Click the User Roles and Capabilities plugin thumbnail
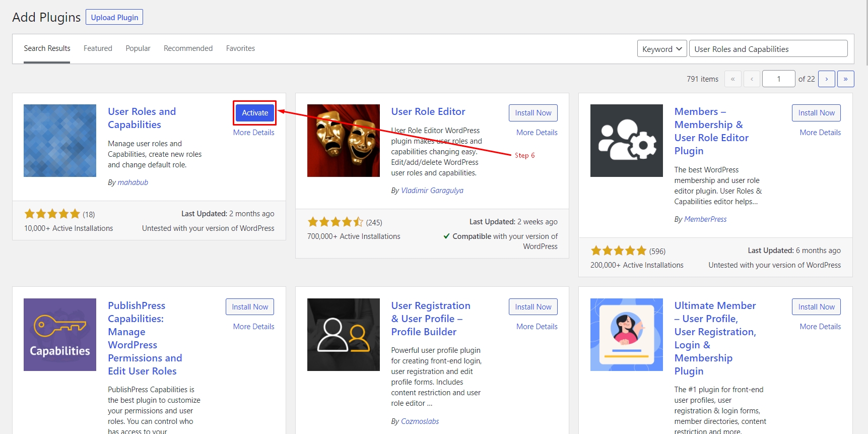The height and width of the screenshot is (434, 868). [x=60, y=141]
